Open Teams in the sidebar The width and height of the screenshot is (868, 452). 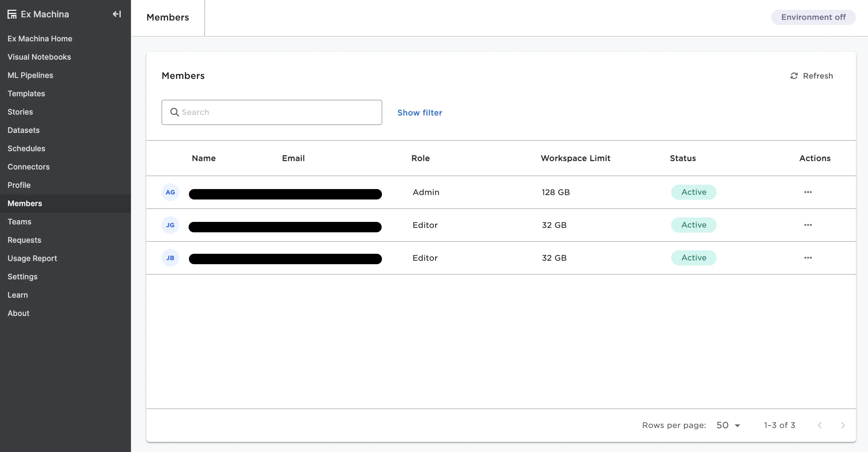[x=19, y=222]
